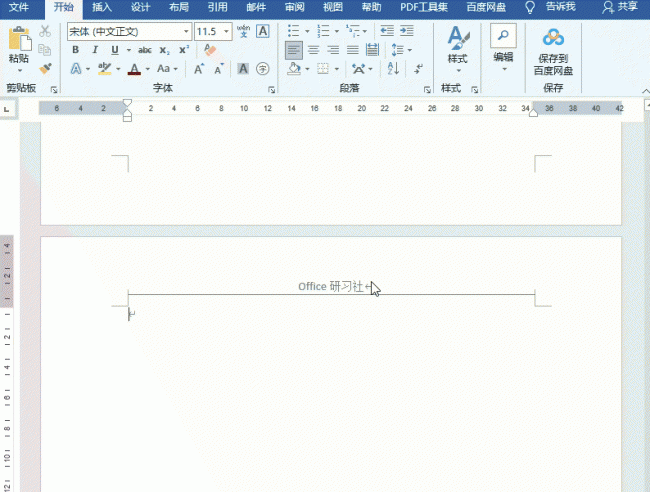Toggle strikethrough abc button
650x492 pixels.
[x=145, y=50]
